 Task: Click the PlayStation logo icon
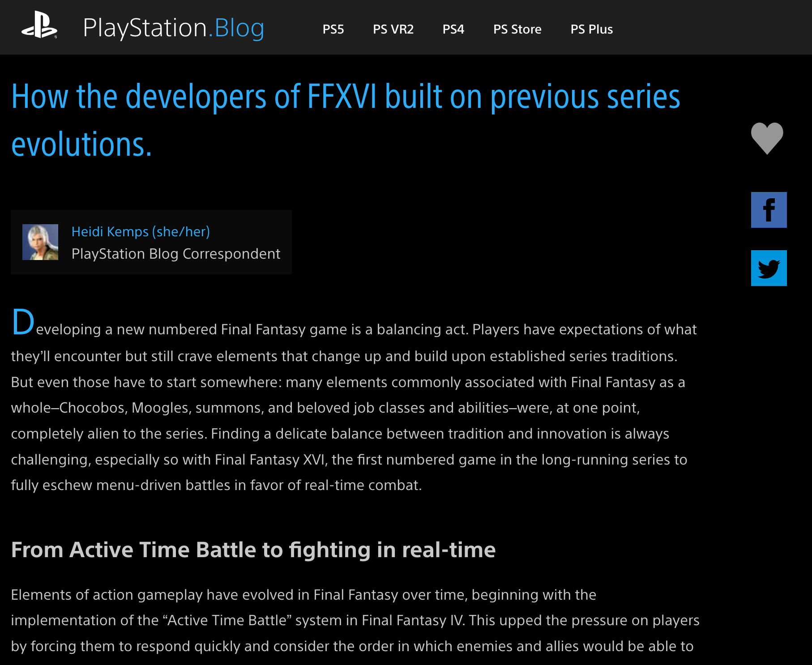click(x=39, y=26)
